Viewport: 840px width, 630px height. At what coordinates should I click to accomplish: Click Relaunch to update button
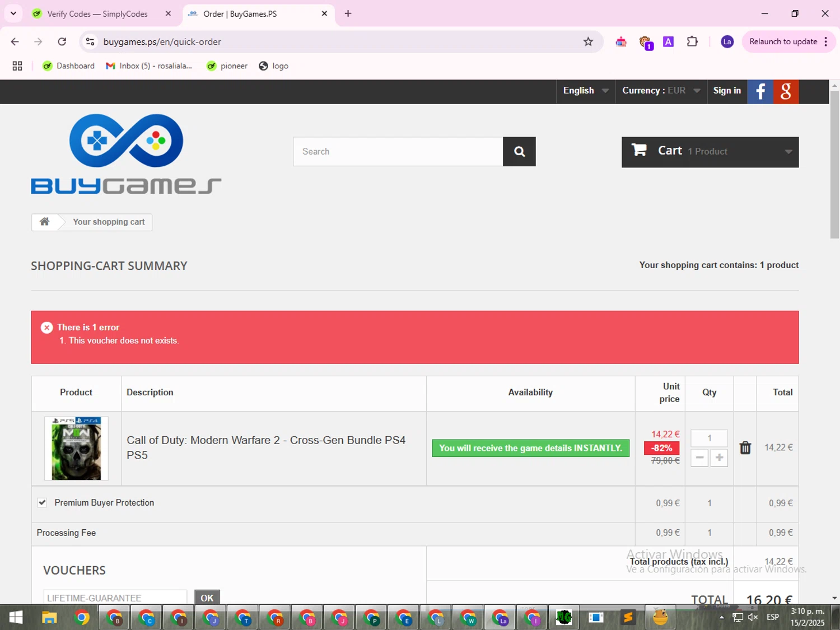point(783,41)
